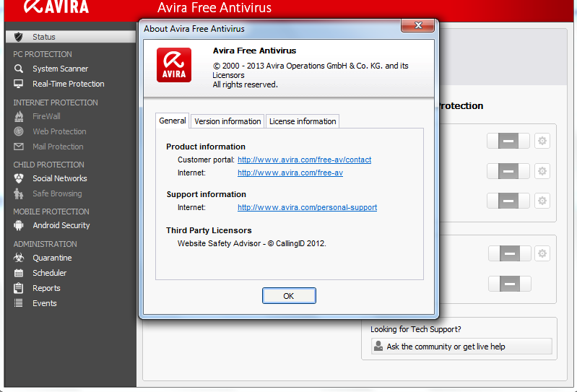
Task: Open Mail Protection section
Action: pos(58,147)
